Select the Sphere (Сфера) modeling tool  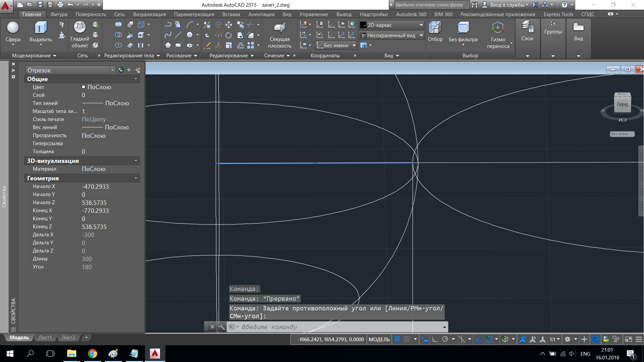pyautogui.click(x=13, y=32)
